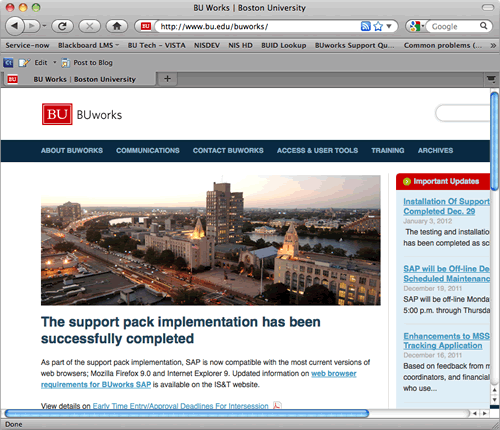Click the Post to Blog button
The image size is (500, 430).
coord(87,63)
